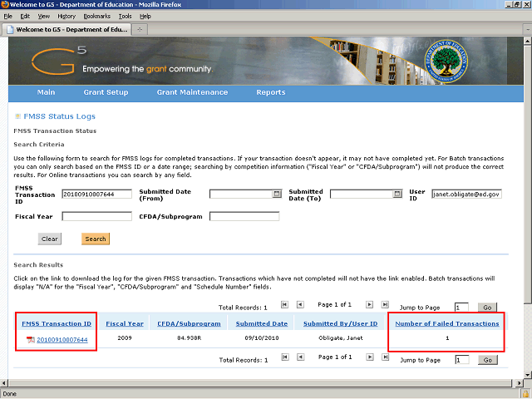This screenshot has height=399, width=532.
Task: Open the Grant Setup navigation item
Action: tap(106, 92)
